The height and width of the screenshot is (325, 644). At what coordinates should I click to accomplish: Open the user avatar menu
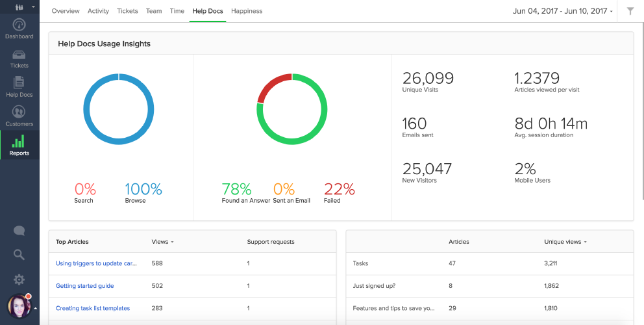click(19, 307)
